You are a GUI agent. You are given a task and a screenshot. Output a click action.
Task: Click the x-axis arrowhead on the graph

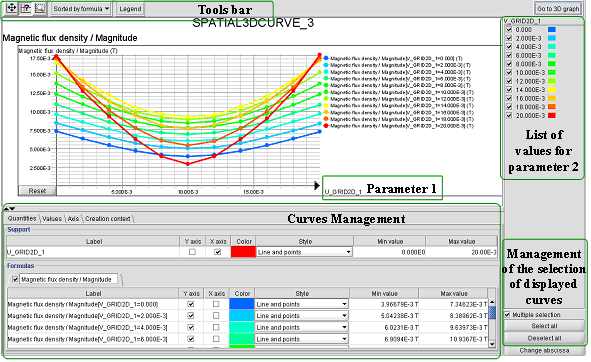(317, 185)
